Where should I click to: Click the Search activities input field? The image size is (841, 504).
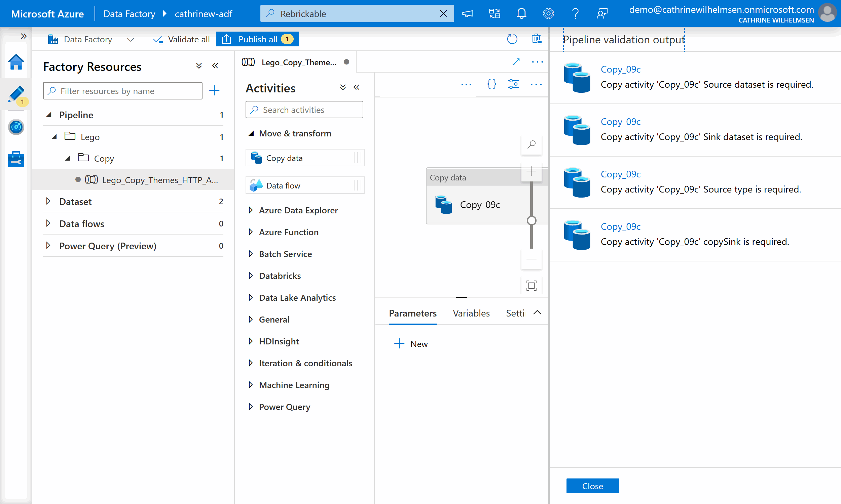point(304,110)
